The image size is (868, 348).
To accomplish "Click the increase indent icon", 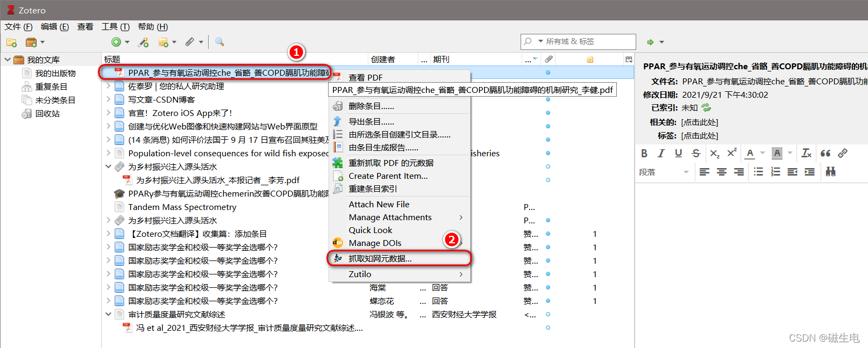I will click(x=810, y=172).
